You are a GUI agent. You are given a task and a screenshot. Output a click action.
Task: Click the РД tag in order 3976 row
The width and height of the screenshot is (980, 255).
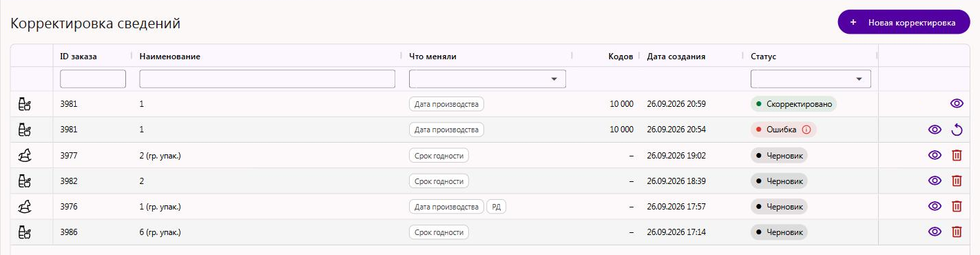[x=496, y=206]
